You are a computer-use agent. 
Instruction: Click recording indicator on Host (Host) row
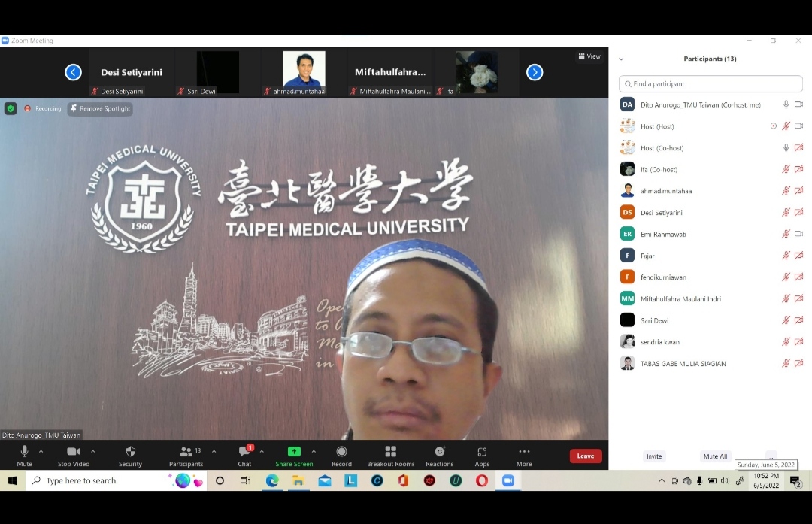(773, 126)
